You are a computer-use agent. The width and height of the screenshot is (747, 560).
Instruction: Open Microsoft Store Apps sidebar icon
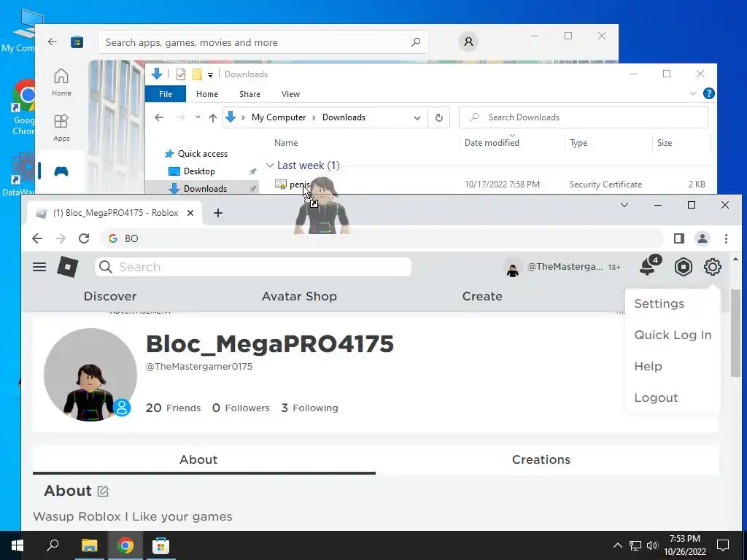tap(61, 128)
